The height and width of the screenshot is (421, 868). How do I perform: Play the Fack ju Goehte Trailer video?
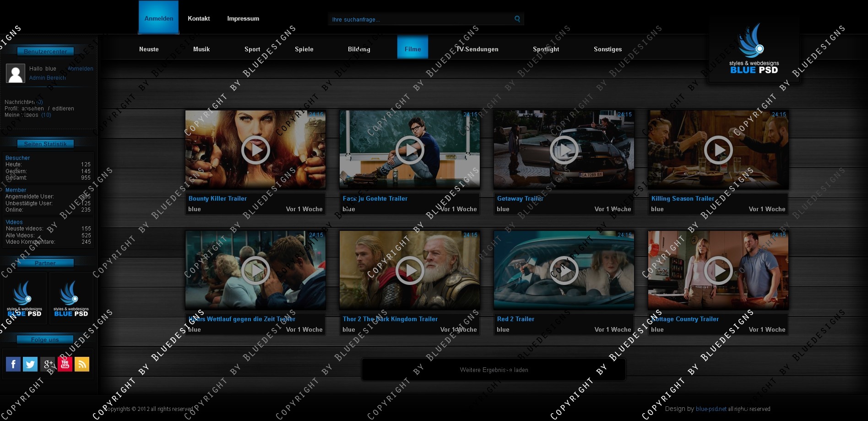410,150
